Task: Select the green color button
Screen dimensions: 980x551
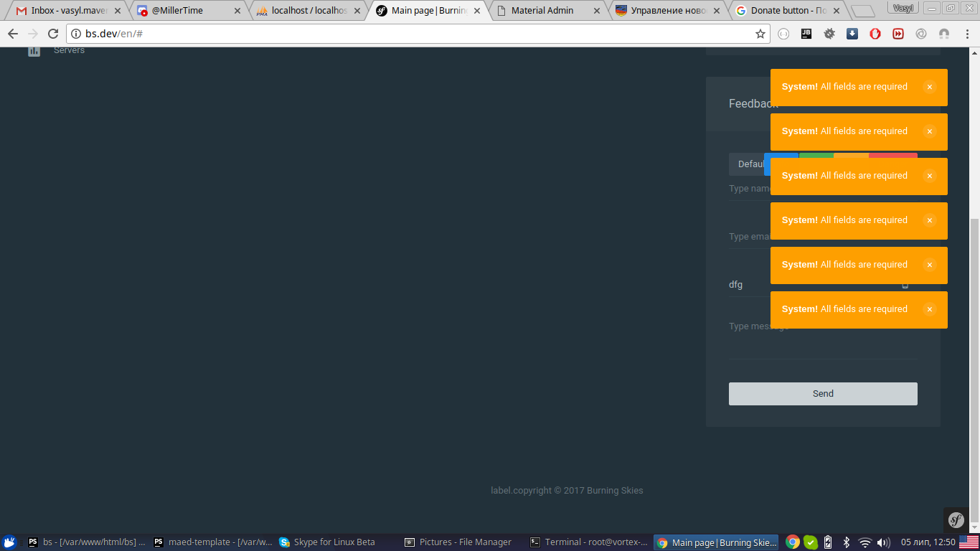Action: [816, 155]
